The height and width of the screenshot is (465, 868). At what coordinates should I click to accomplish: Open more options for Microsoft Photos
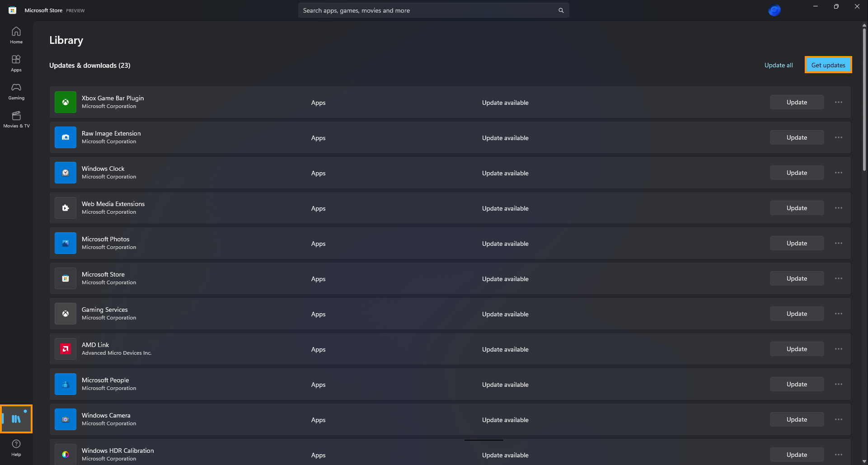(x=839, y=243)
